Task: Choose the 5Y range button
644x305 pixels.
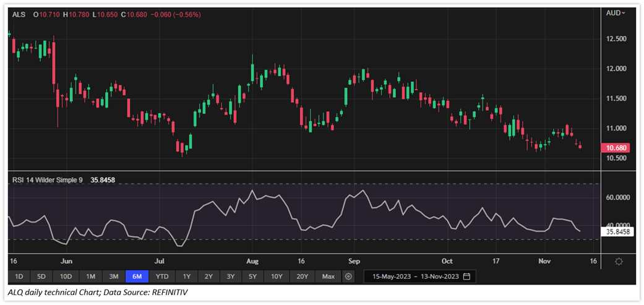Action: [x=254, y=276]
